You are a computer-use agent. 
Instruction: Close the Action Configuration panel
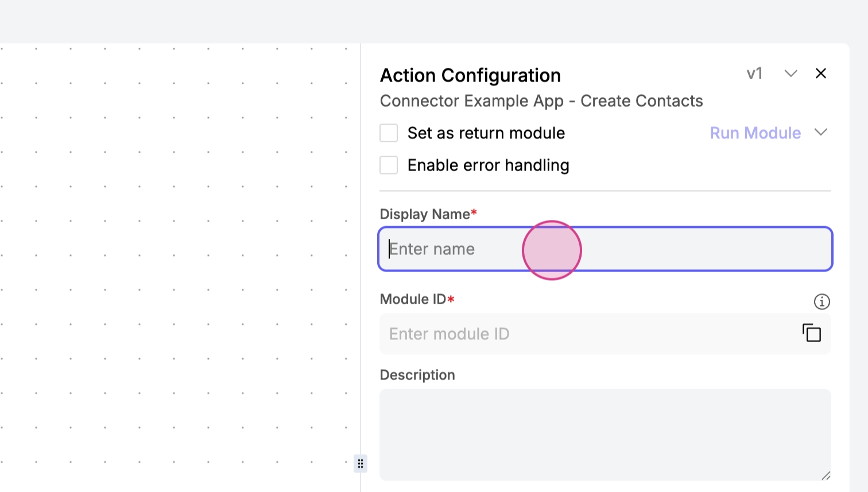point(820,73)
